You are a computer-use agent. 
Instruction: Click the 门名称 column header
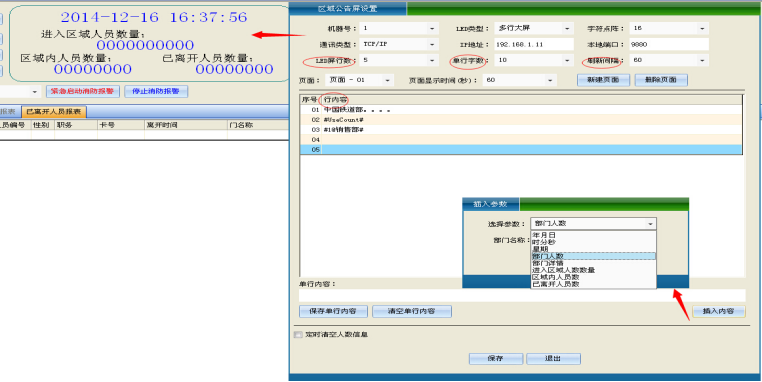click(258, 125)
